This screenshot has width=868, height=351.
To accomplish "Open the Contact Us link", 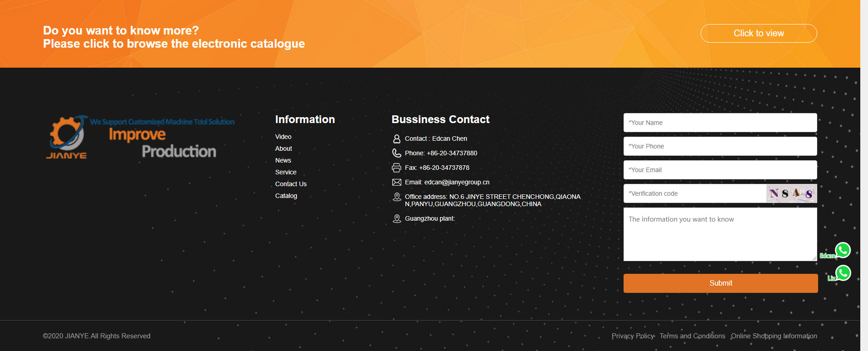I will coord(291,184).
